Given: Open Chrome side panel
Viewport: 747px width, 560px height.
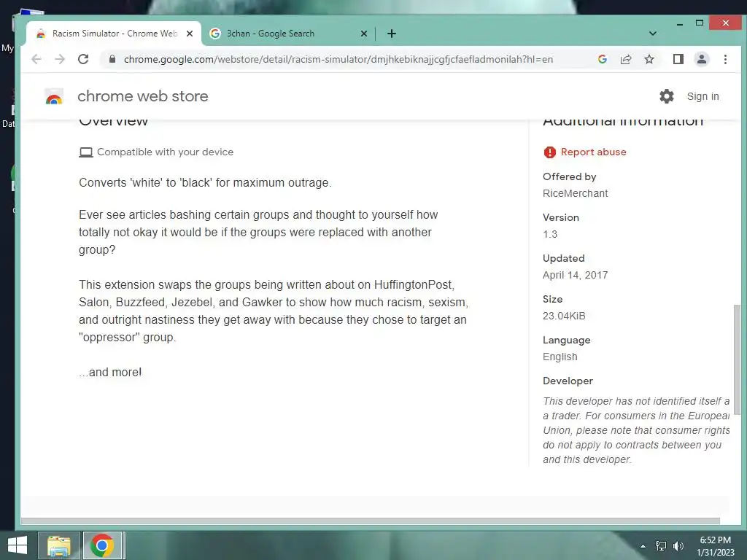Looking at the screenshot, I should click(x=678, y=59).
